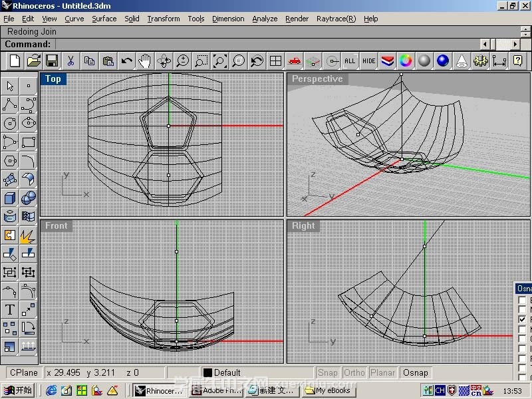Uncheck the checked Osnap panel checkbox
This screenshot has width=532, height=399.
(522, 319)
